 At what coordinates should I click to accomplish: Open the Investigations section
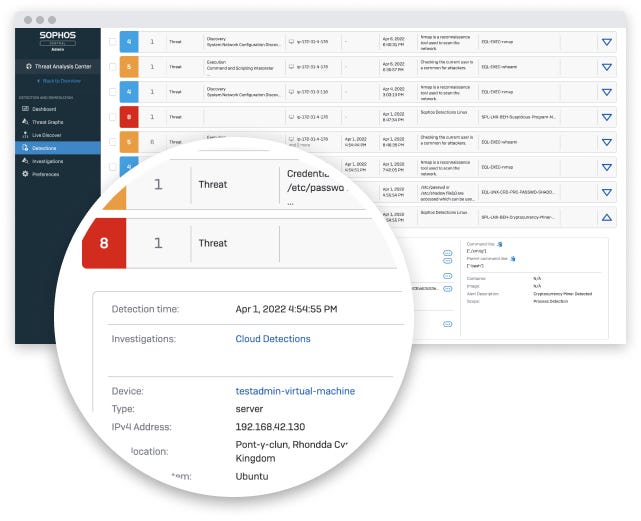point(58,161)
